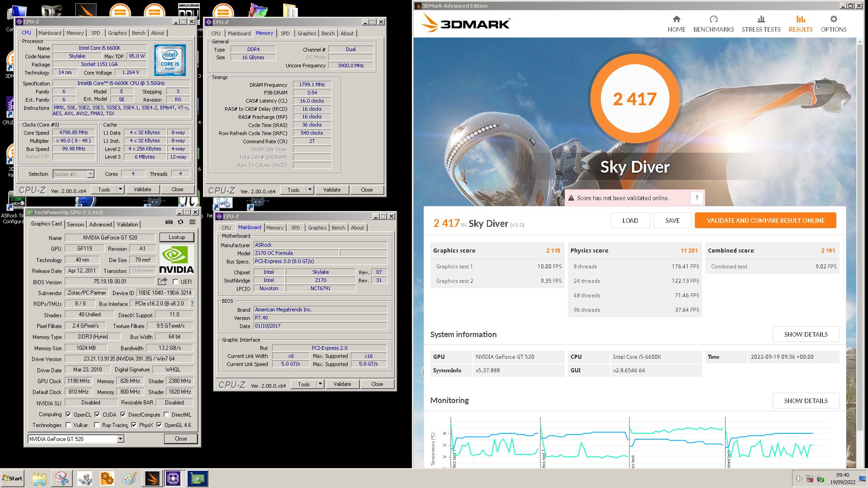Click the Bus Interface question mark in GPU-Z
The image size is (868, 488).
(x=192, y=304)
